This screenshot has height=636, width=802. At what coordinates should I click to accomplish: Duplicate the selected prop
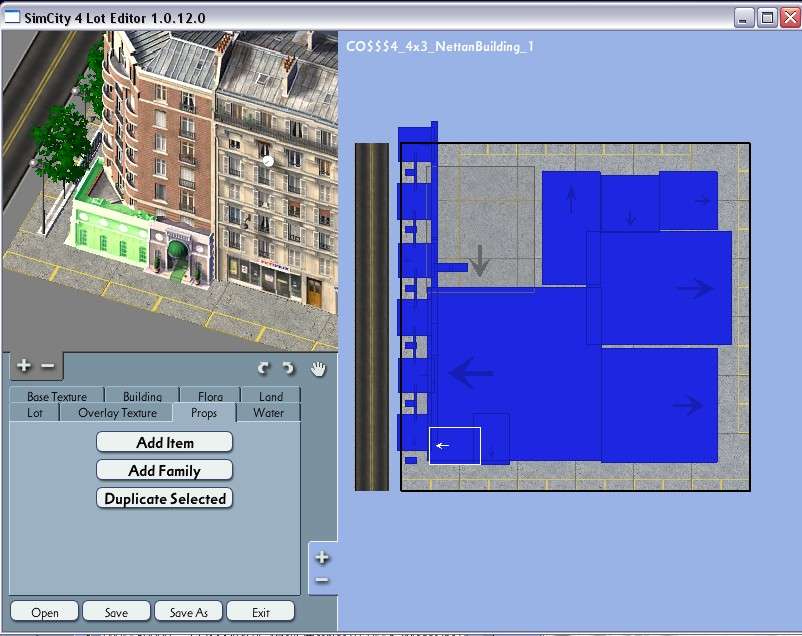(x=165, y=498)
